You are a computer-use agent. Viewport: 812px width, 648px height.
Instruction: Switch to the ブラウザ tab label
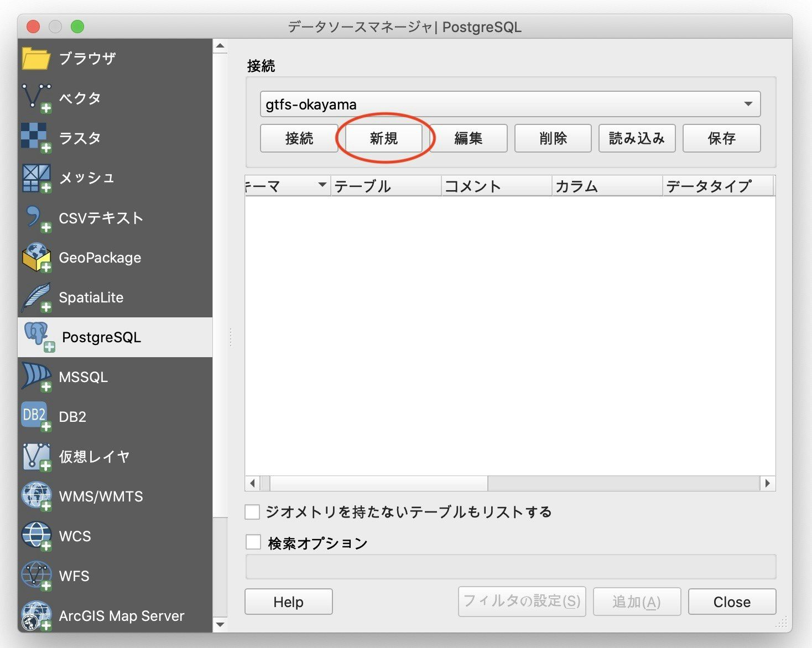(87, 58)
